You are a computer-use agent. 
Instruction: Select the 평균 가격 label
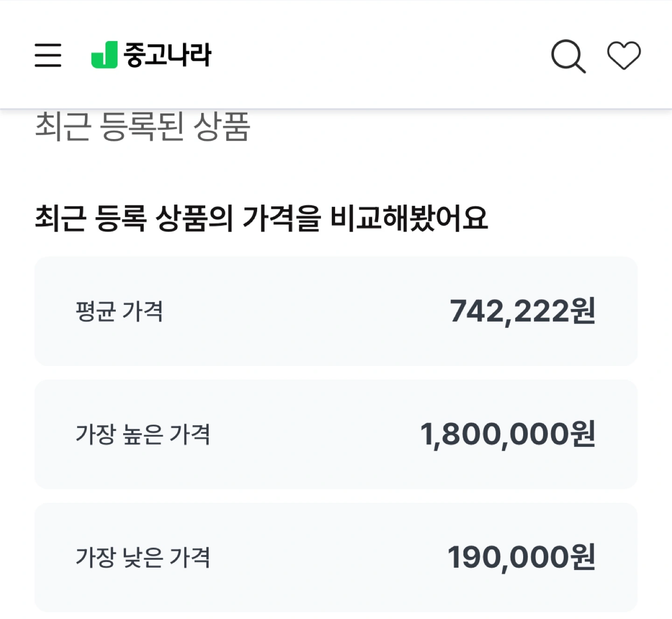119,311
